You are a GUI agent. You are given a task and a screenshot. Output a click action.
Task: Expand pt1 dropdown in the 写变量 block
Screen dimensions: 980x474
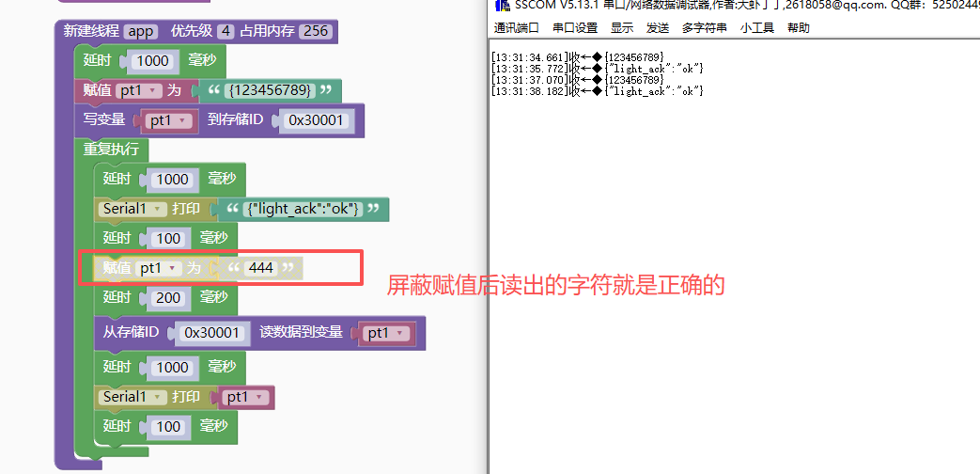pos(168,120)
